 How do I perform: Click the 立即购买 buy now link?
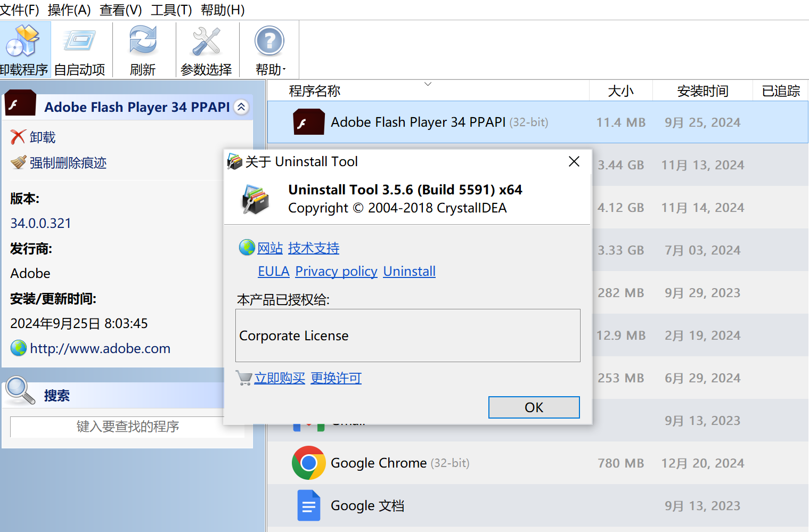coord(280,378)
